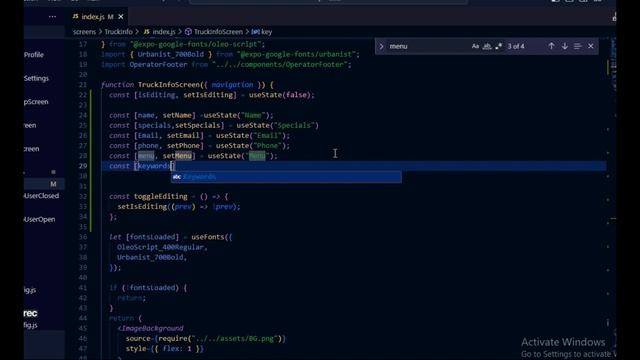Click line number 21 in gutter
This screenshot has height=360, width=640.
coord(83,85)
